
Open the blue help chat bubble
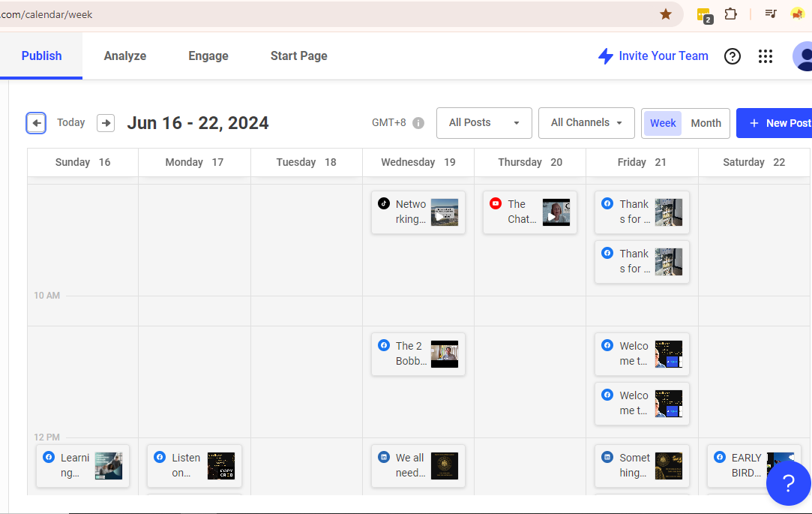pos(788,482)
